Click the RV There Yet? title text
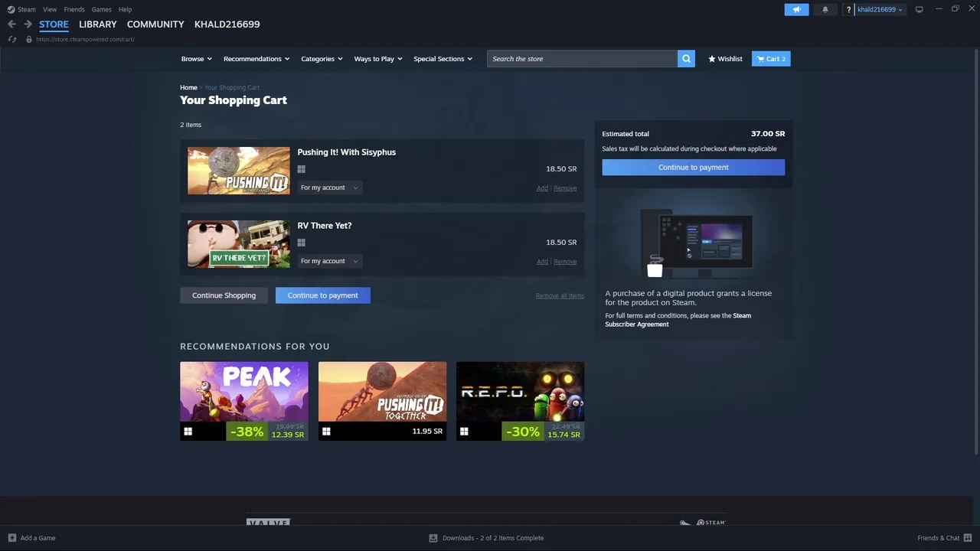This screenshot has width=980, height=551. 325,226
